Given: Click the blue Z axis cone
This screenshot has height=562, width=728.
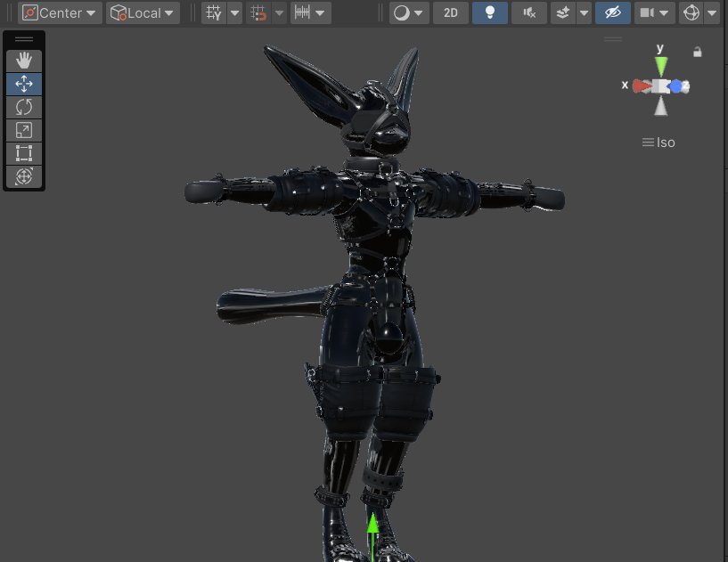Looking at the screenshot, I should tap(676, 86).
